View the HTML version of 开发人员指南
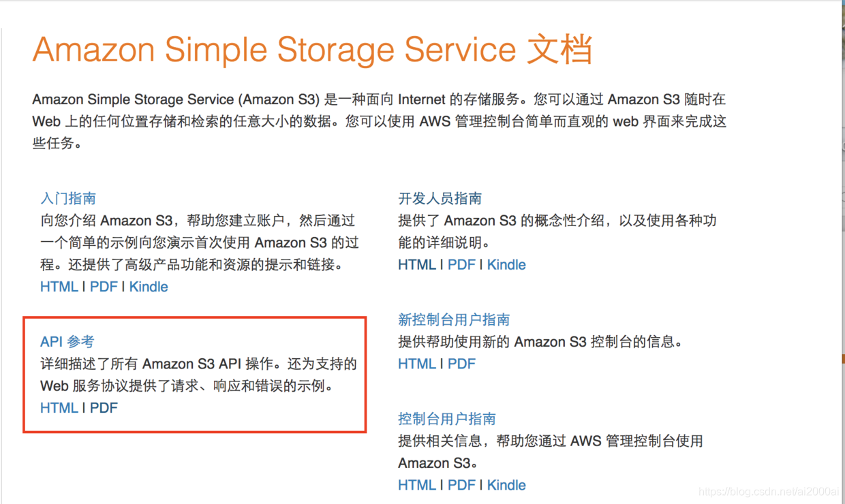 click(x=416, y=264)
